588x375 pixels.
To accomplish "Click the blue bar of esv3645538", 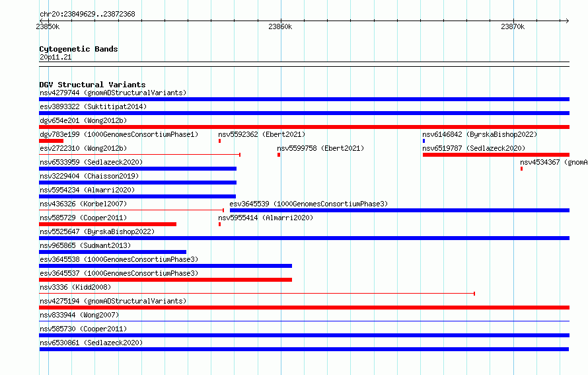I will (x=165, y=266).
